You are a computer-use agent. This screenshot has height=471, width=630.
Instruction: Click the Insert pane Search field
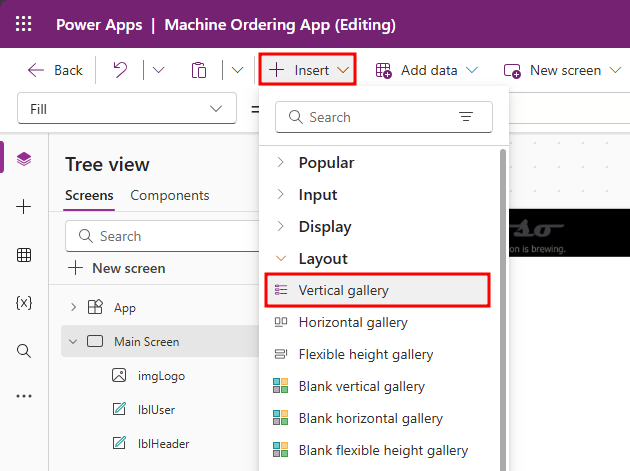pyautogui.click(x=384, y=117)
